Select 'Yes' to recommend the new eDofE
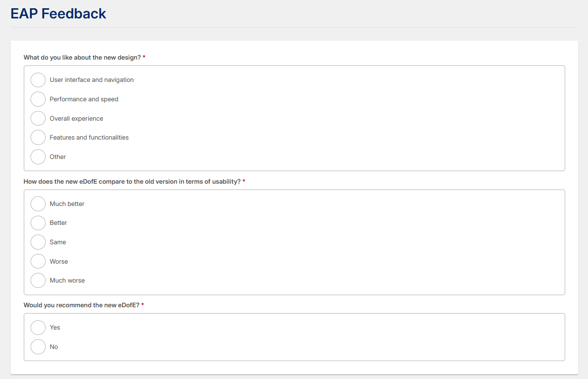This screenshot has width=588, height=379. [38, 328]
